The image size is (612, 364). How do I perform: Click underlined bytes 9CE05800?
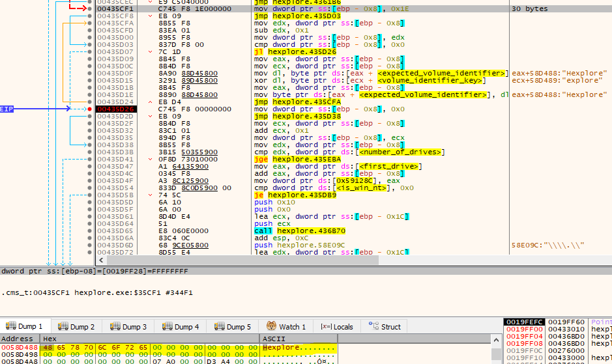pyautogui.click(x=190, y=245)
